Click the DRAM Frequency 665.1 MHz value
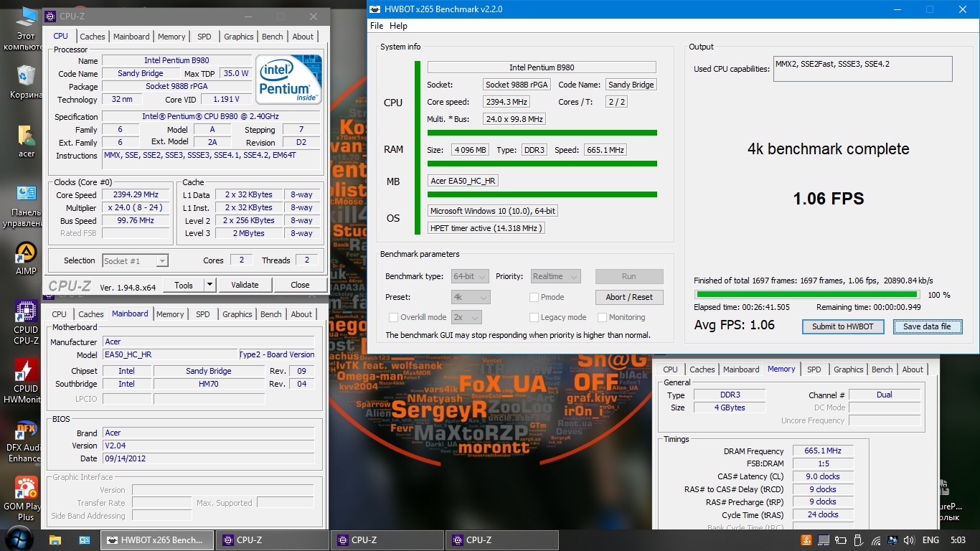Viewport: 980px width, 551px height. tap(823, 451)
